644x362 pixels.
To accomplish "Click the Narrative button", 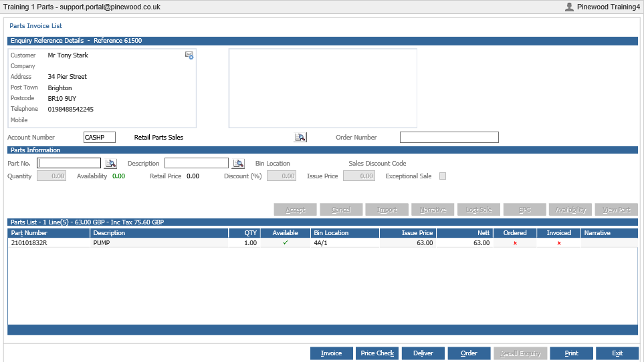I will click(x=433, y=210).
